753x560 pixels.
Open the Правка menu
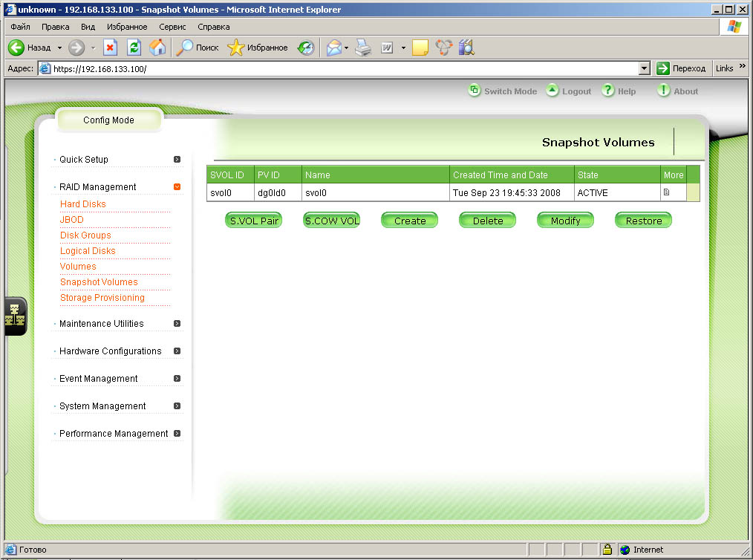[x=55, y=27]
